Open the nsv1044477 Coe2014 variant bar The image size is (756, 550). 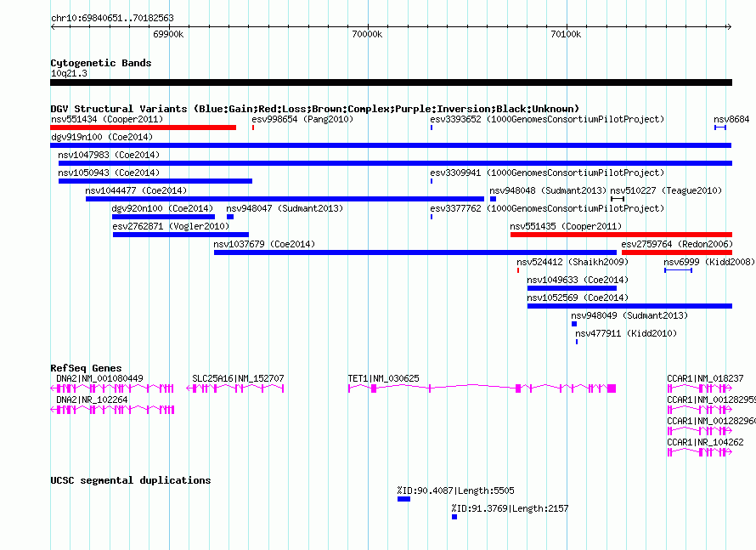285,199
